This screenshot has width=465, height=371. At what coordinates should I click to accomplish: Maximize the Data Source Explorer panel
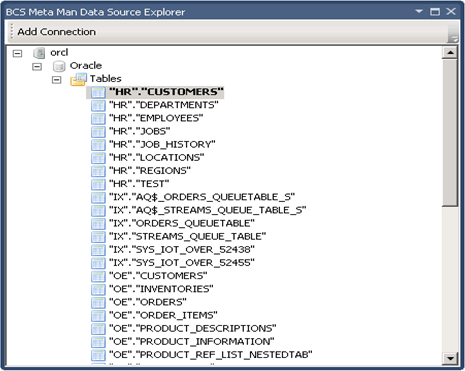tap(435, 12)
